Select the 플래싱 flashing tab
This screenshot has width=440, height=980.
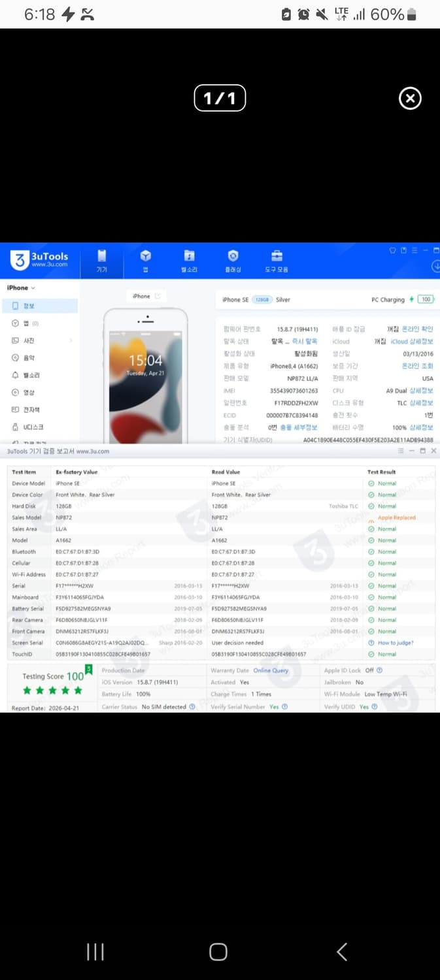233,261
